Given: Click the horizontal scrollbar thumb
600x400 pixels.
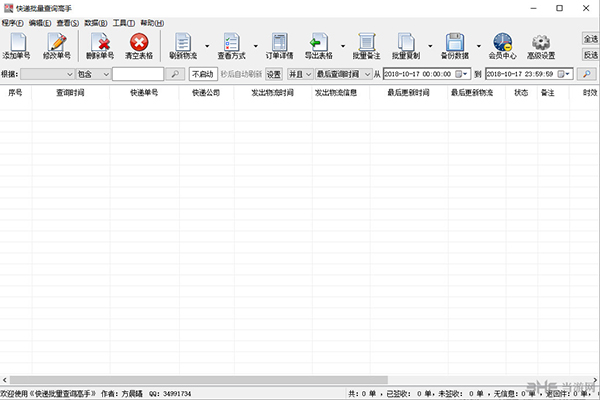Looking at the screenshot, I should (x=199, y=380).
